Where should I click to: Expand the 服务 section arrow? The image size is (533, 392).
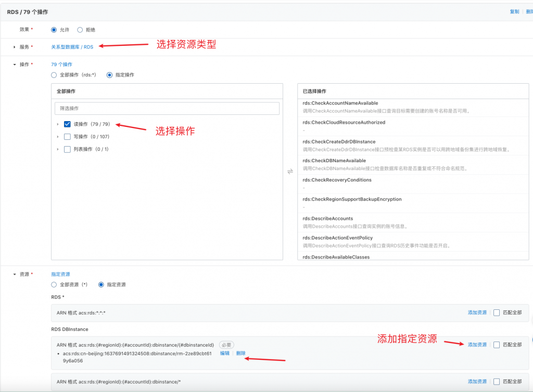click(14, 47)
